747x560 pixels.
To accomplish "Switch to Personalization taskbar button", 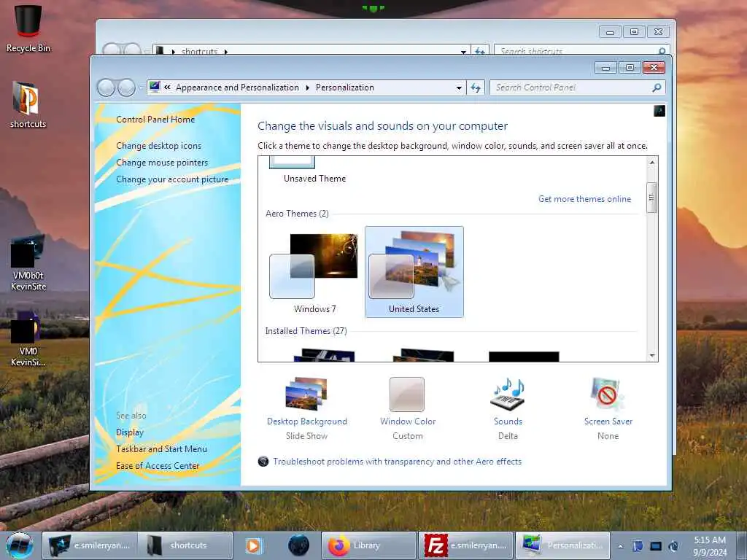I will click(562, 545).
